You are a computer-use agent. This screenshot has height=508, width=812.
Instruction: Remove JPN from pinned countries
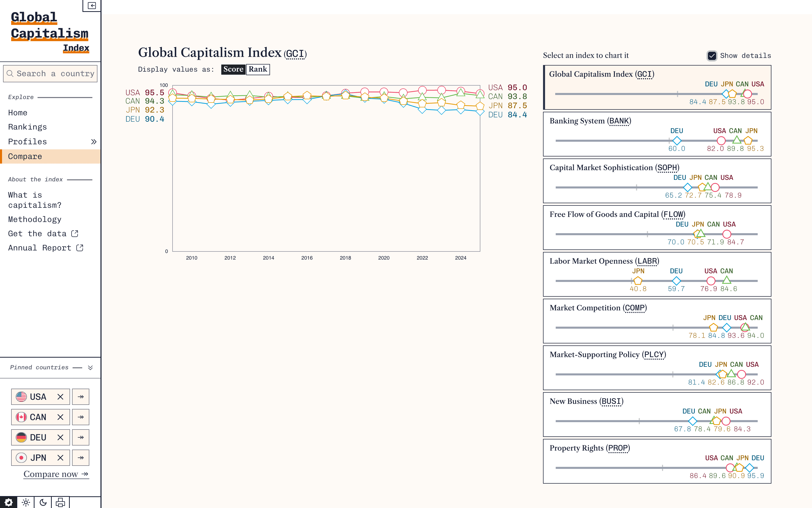pyautogui.click(x=60, y=458)
